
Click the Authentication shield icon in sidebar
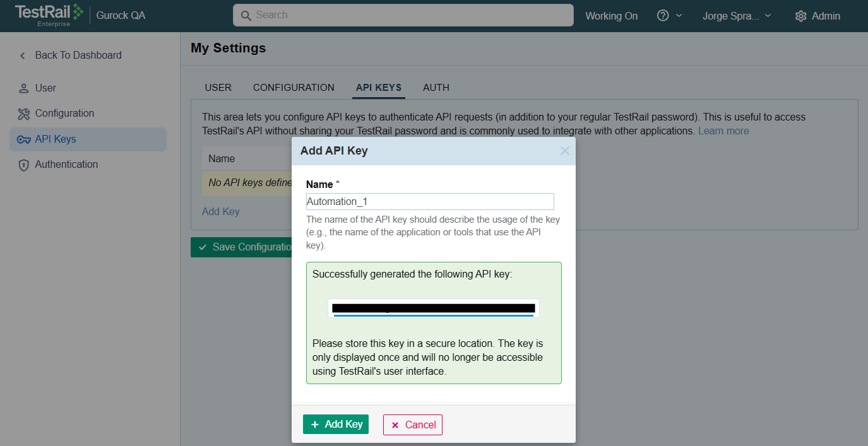point(23,165)
